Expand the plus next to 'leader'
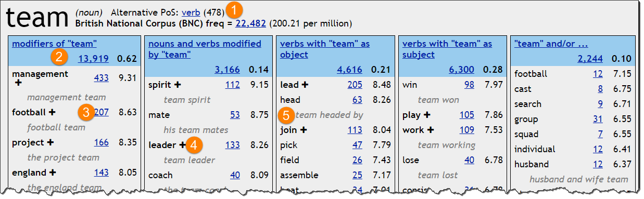This screenshot has height=199, width=644. 183,145
